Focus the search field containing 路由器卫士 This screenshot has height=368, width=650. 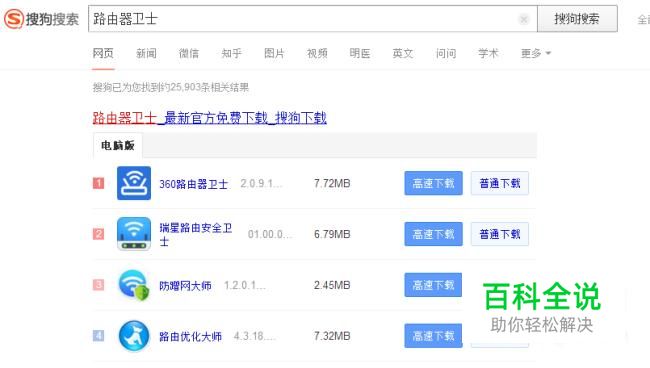click(x=313, y=19)
